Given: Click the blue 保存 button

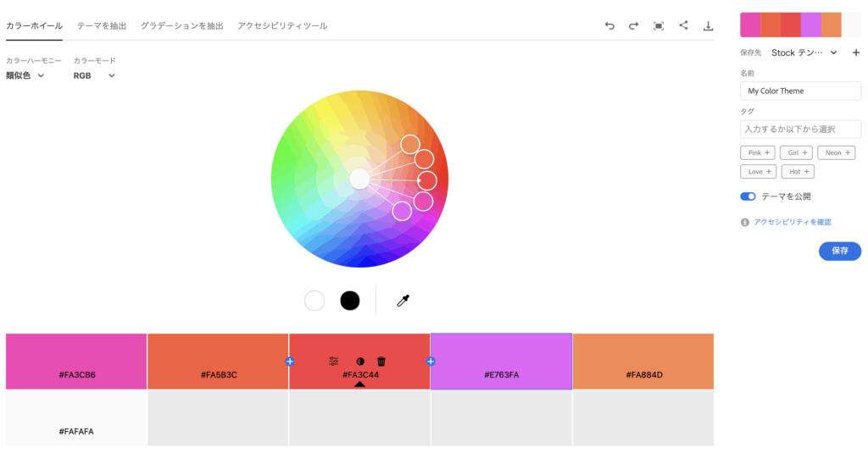Looking at the screenshot, I should click(839, 251).
